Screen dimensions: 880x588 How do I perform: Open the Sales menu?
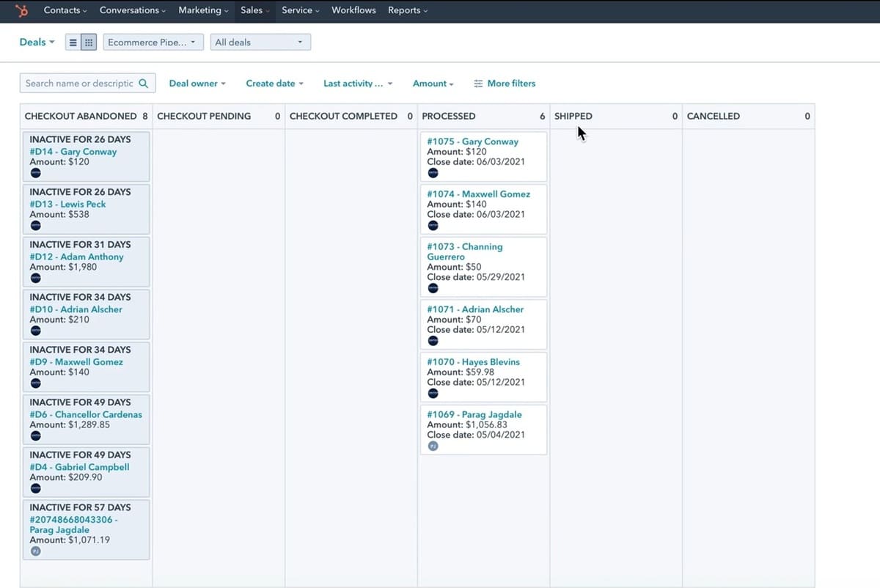click(254, 10)
